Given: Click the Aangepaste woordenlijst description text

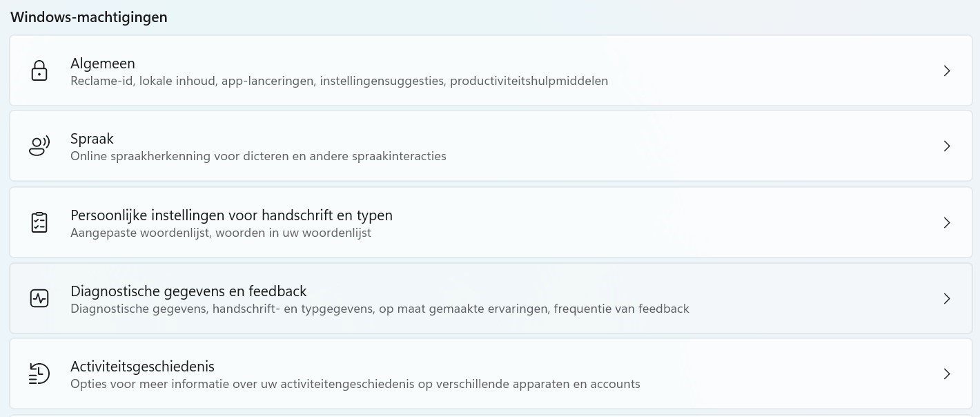Looking at the screenshot, I should [221, 233].
